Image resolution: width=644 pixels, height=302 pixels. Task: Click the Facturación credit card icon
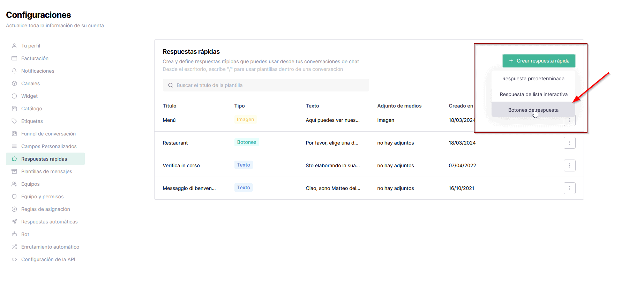[14, 58]
